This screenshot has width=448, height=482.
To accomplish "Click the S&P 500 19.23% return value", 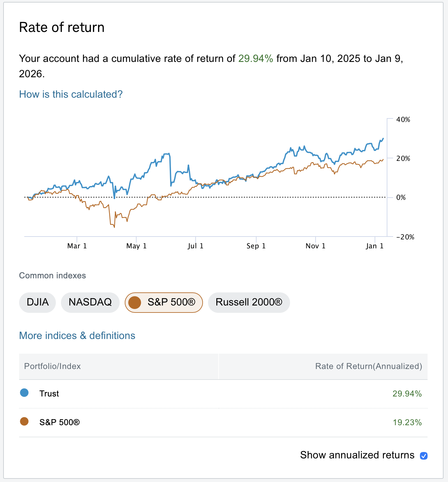I will [407, 422].
